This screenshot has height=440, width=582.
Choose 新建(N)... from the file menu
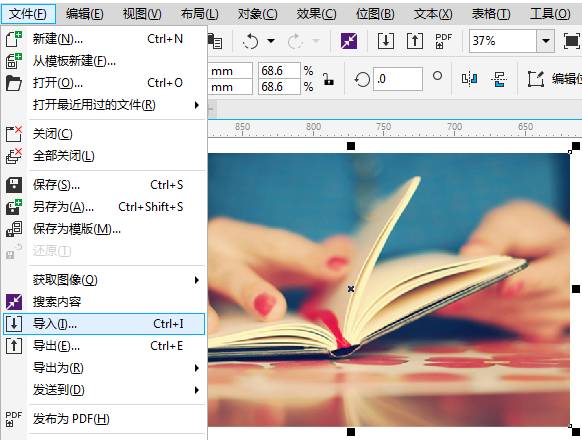tap(104, 39)
